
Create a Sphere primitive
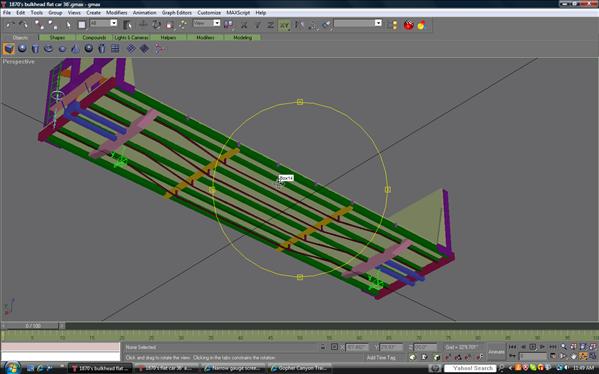click(22, 48)
